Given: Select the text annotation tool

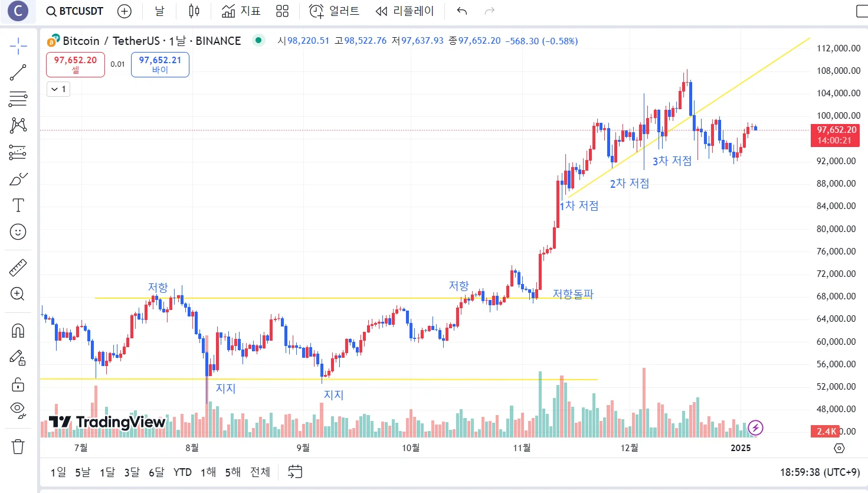Looking at the screenshot, I should pos(18,205).
